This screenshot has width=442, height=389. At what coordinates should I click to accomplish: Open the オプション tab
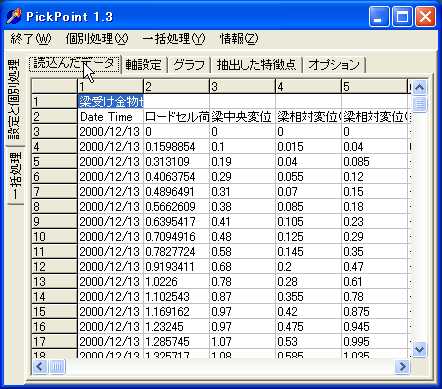click(334, 65)
